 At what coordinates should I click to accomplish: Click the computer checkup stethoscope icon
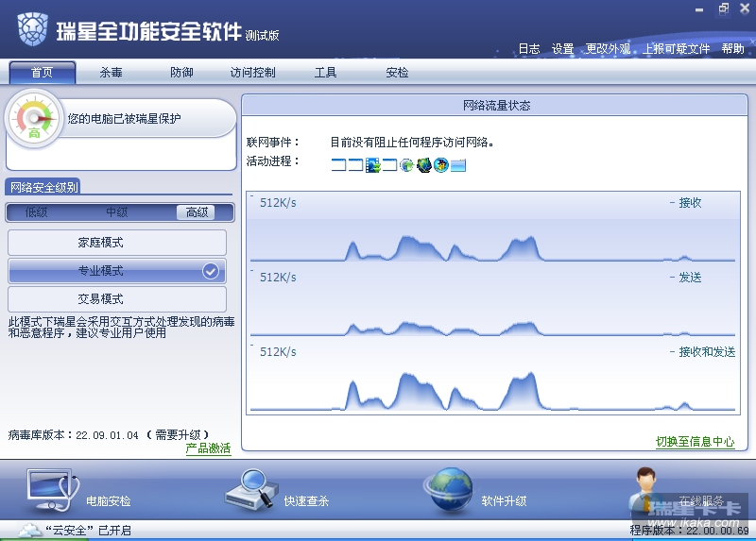[x=53, y=490]
